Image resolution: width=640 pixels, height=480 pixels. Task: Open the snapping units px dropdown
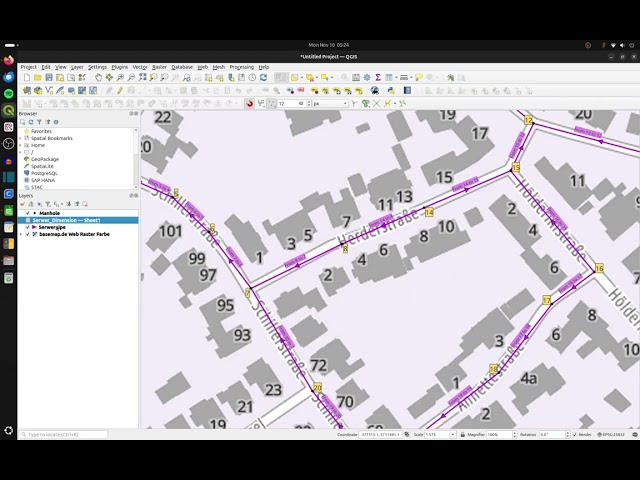[x=345, y=104]
